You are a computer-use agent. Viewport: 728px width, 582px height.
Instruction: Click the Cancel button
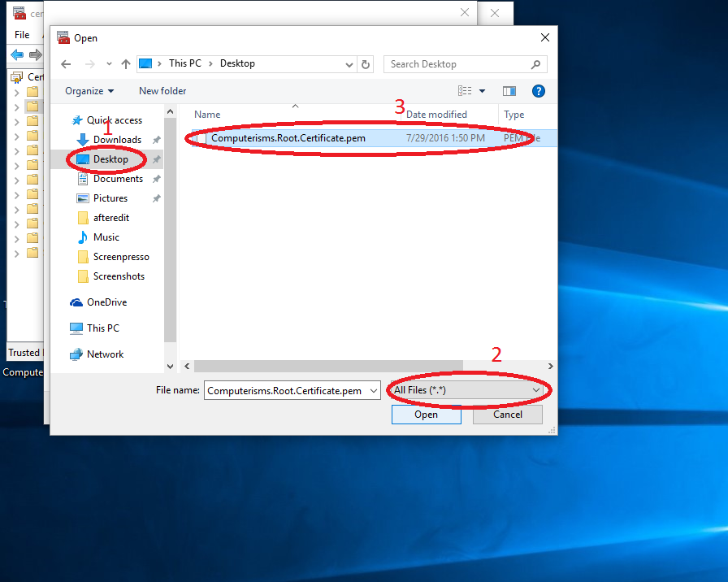[508, 415]
